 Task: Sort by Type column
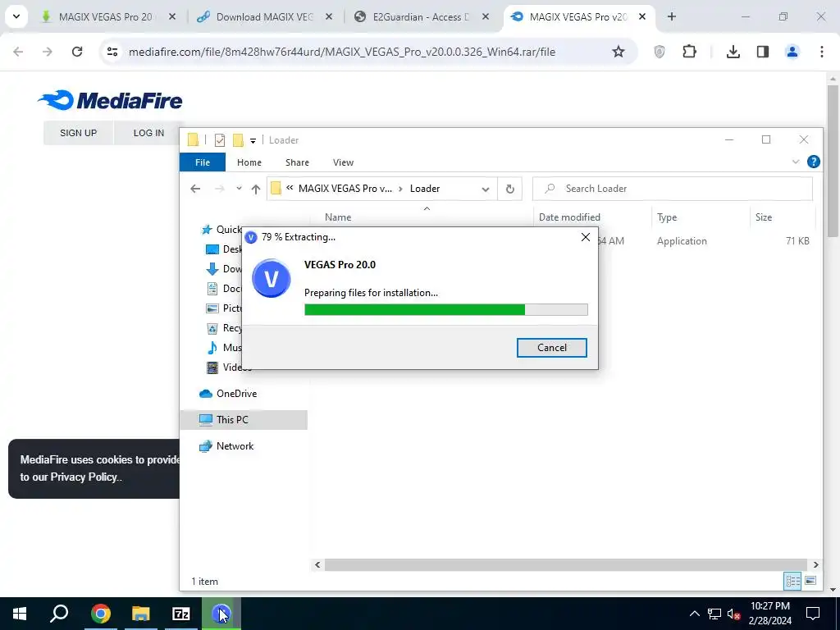(667, 217)
